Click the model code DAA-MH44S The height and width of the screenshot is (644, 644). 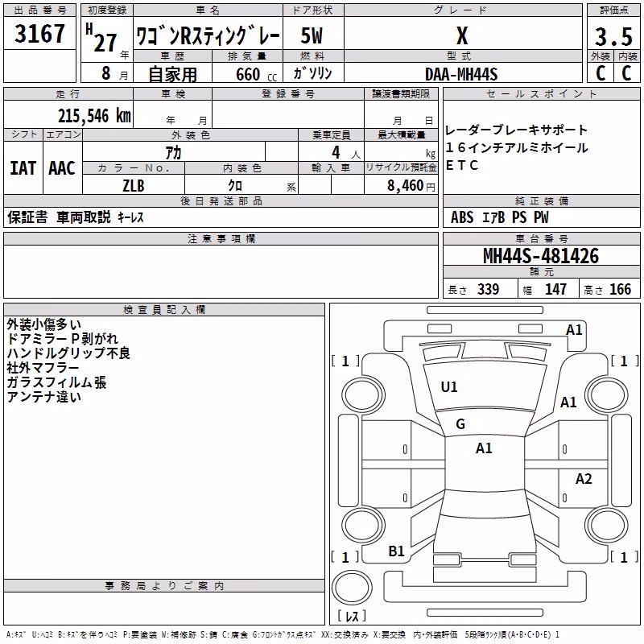point(461,74)
